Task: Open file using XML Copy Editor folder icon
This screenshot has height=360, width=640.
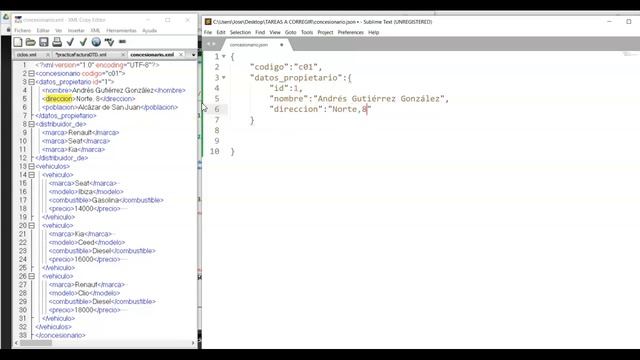Action: click(31, 42)
